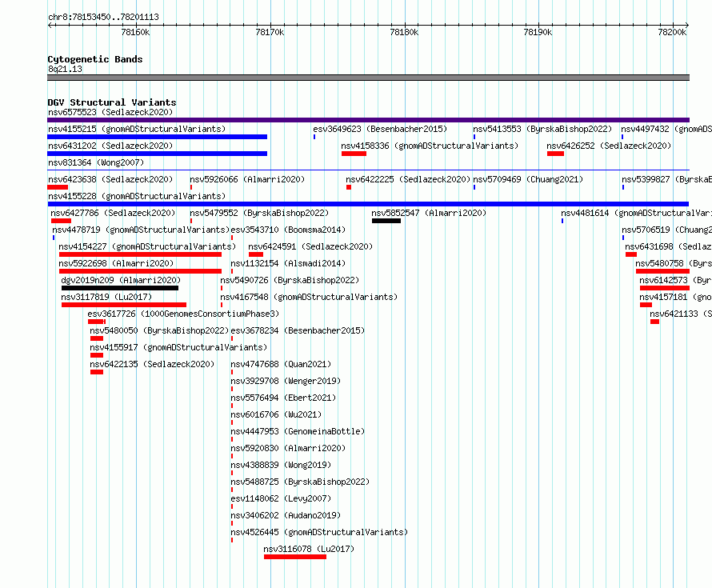Screen dimensions: 712x588
Task: Click the black nsv5852547 variant bar
Action: coord(386,221)
